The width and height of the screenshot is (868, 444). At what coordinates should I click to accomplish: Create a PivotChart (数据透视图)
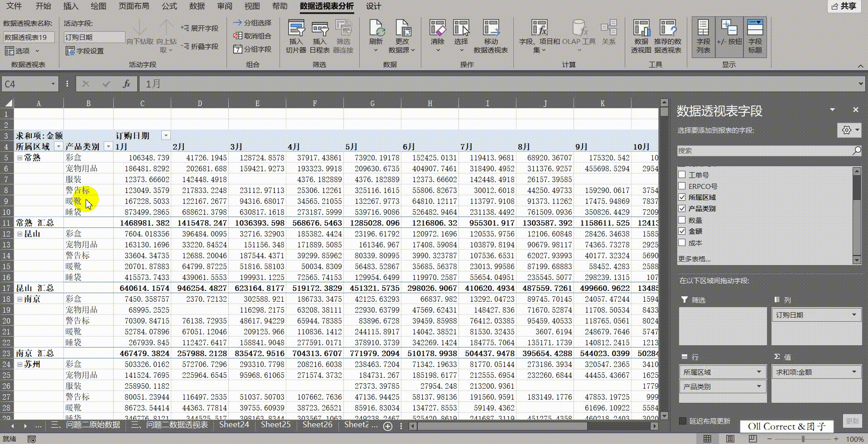(641, 36)
